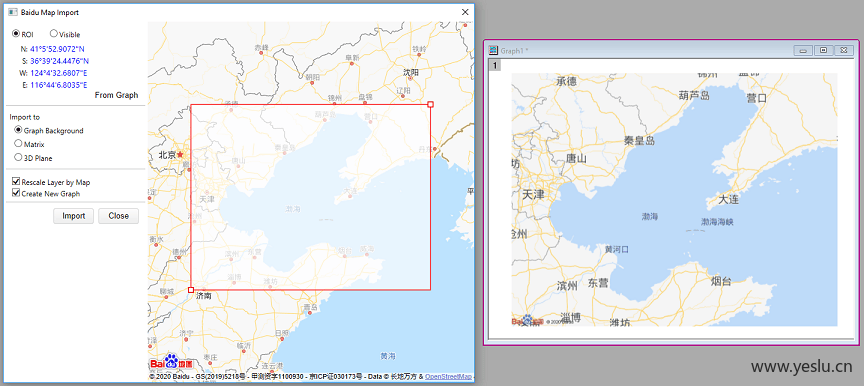Click the Import button

pyautogui.click(x=73, y=216)
